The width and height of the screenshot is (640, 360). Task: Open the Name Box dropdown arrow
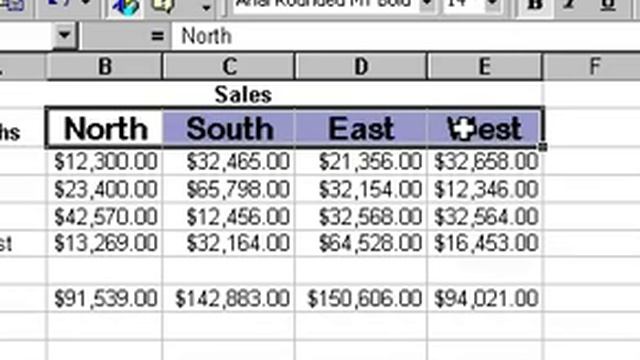click(64, 35)
